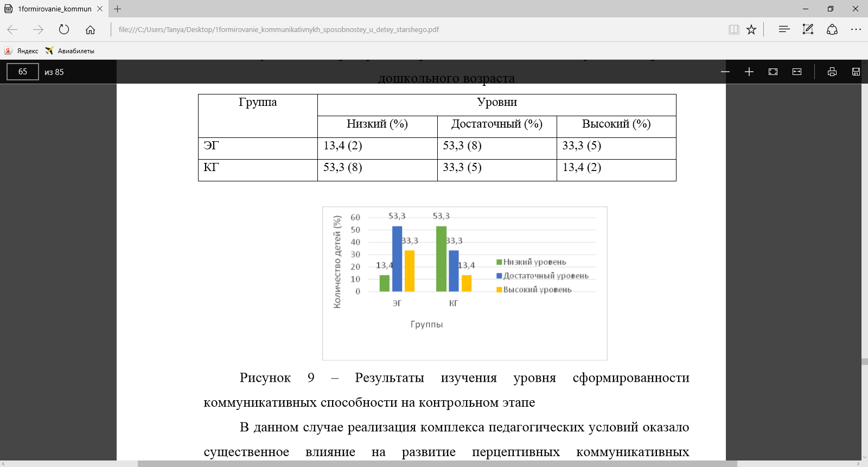Open the home page
868x467 pixels.
click(x=90, y=29)
